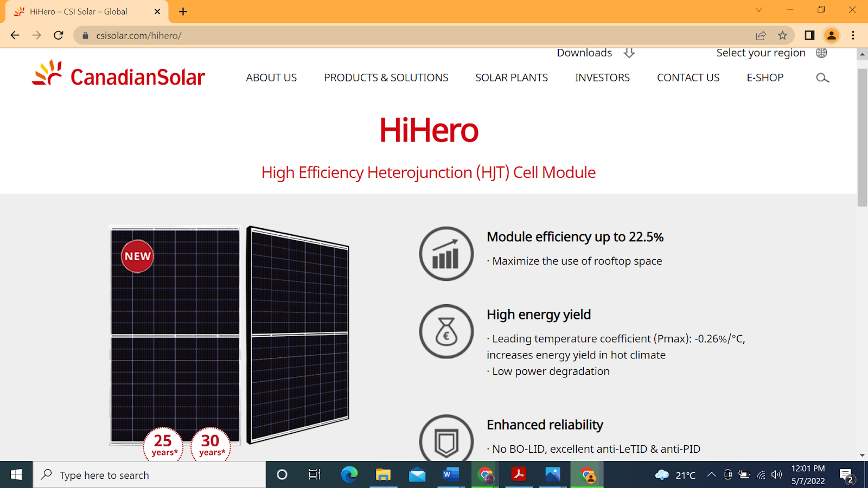This screenshot has height=488, width=868.
Task: Click the address bar URL
Action: tap(139, 35)
